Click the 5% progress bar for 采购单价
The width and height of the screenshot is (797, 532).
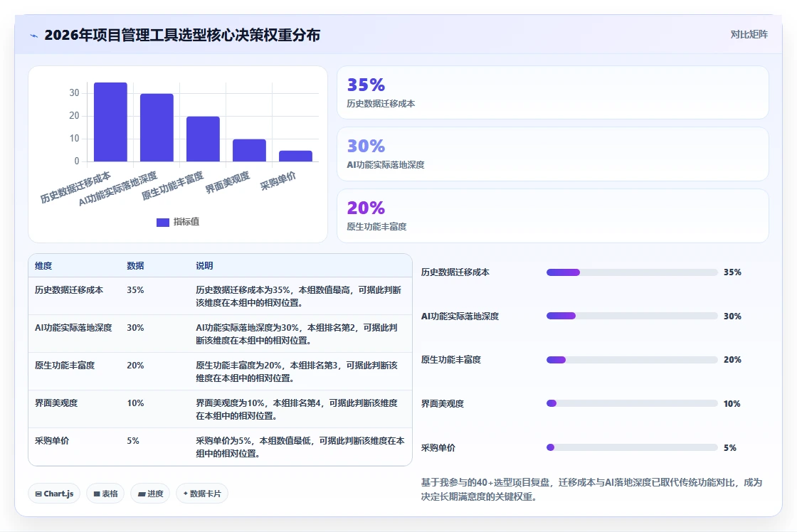pos(632,447)
